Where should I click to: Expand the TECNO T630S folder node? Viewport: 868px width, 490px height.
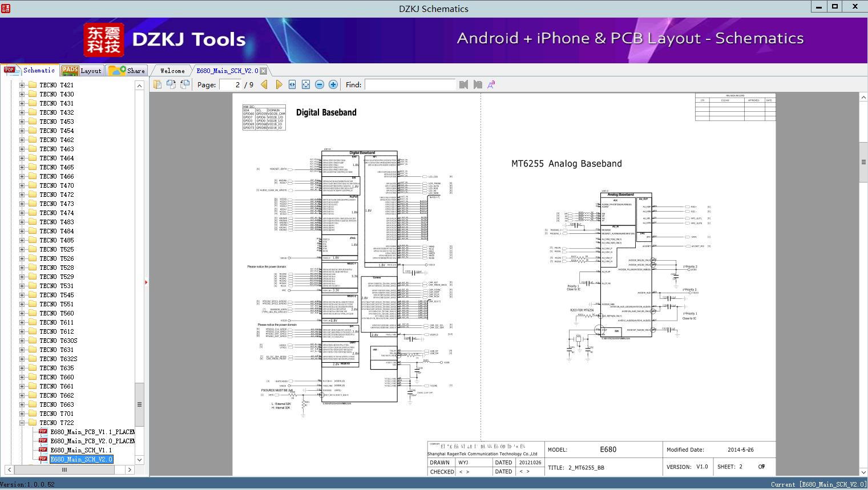22,341
